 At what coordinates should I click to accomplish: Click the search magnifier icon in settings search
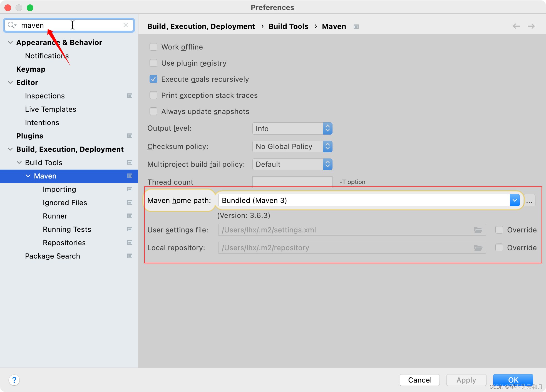(12, 25)
